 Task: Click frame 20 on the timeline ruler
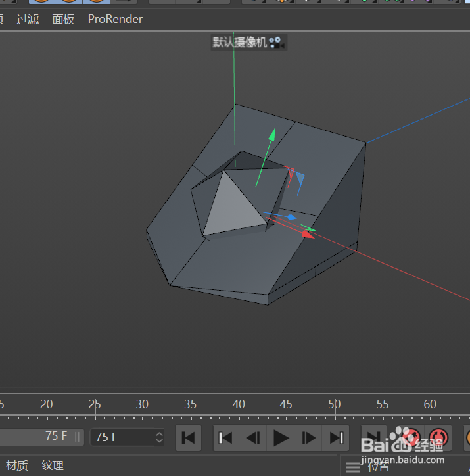[47, 404]
